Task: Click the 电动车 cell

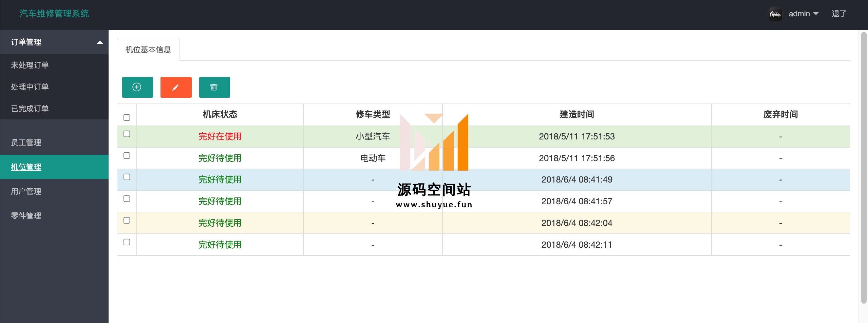Action: [373, 158]
